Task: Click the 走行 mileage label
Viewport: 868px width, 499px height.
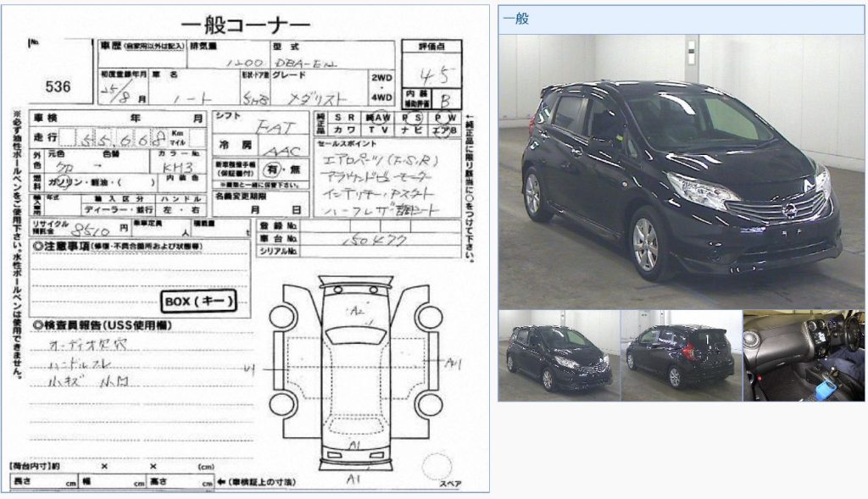Action: click(x=46, y=136)
